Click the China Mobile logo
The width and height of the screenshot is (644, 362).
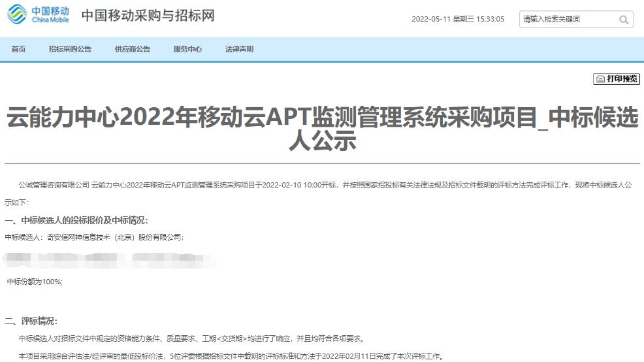[x=38, y=14]
